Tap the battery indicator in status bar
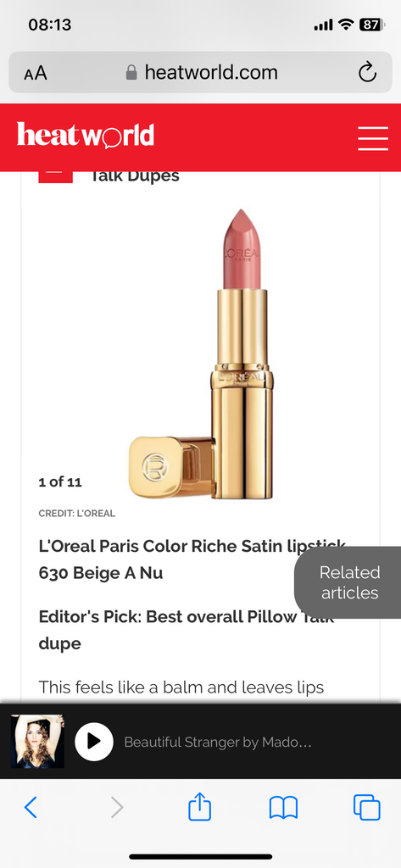401x868 pixels. pos(371,25)
